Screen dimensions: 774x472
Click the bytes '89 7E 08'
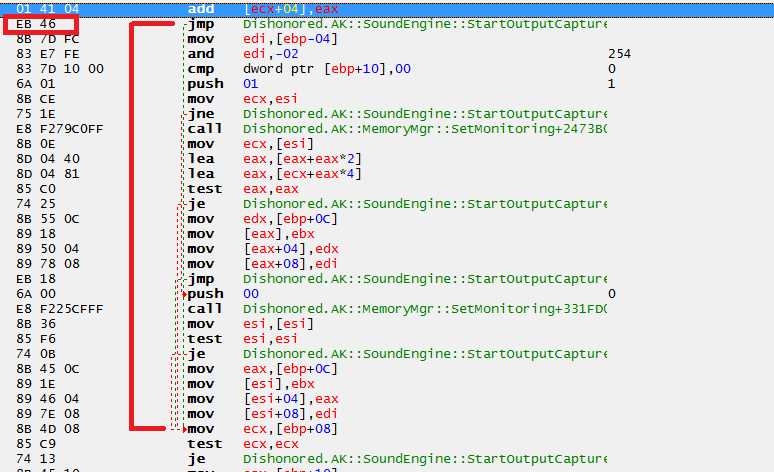[x=47, y=414]
